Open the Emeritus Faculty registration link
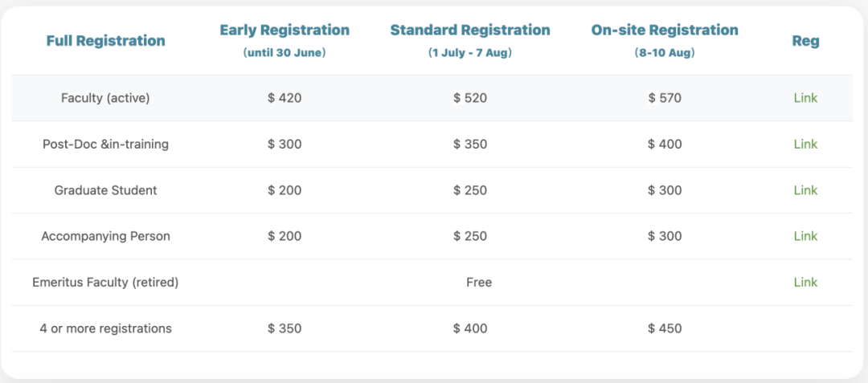This screenshot has height=383, width=868. point(805,283)
